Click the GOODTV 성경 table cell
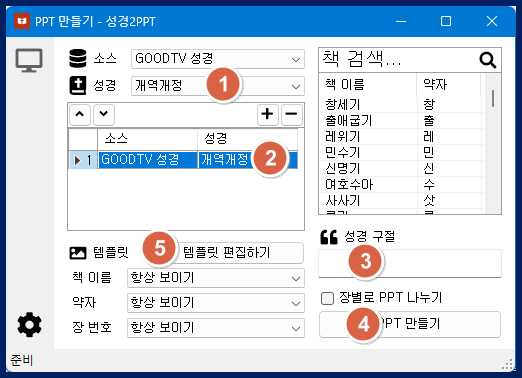 pos(148,160)
